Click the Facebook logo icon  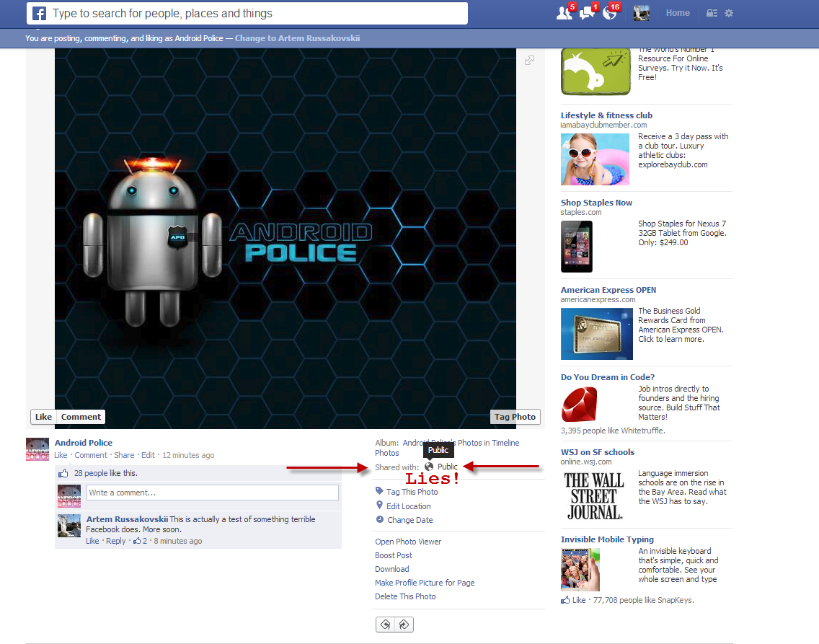pos(39,13)
